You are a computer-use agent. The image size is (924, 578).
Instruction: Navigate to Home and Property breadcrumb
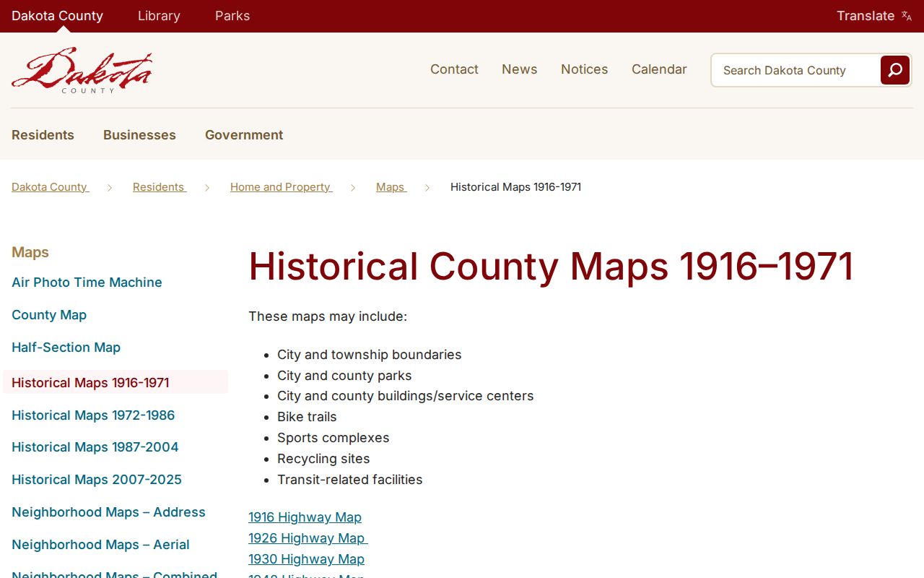(x=281, y=187)
